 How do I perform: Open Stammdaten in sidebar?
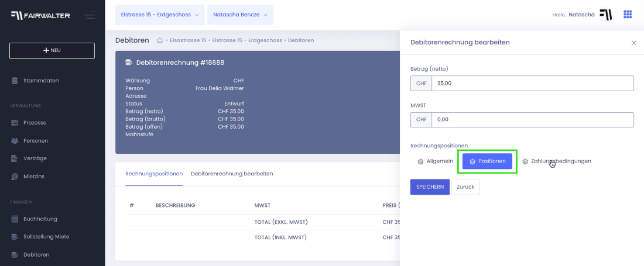click(41, 81)
